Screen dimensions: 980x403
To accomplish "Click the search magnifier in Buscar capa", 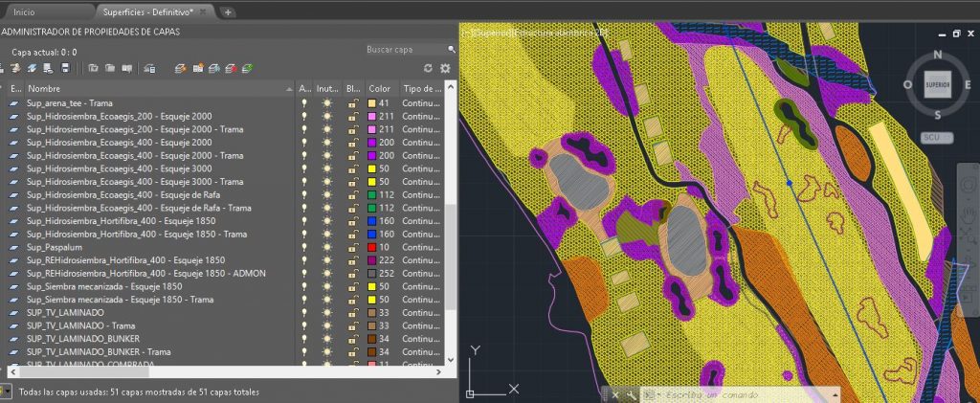I will point(451,49).
